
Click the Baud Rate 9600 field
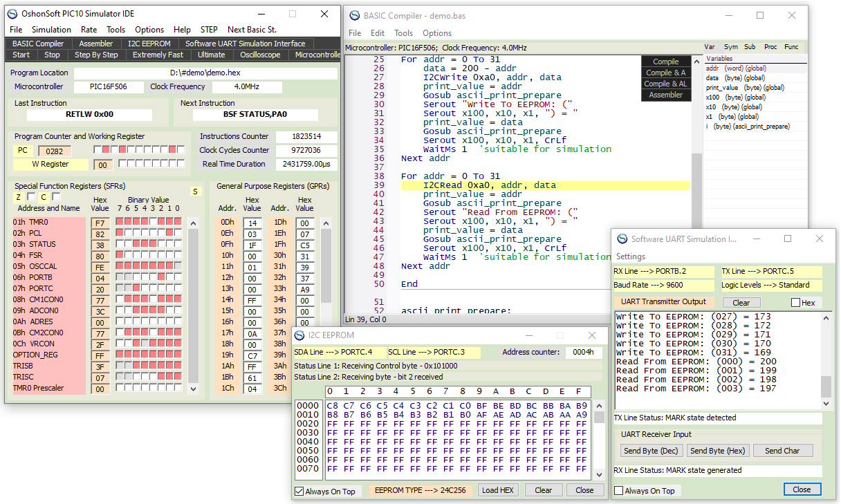pyautogui.click(x=663, y=286)
